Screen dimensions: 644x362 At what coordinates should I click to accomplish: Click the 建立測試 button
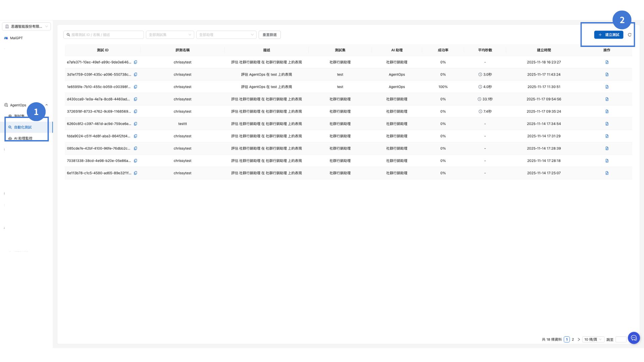point(608,35)
